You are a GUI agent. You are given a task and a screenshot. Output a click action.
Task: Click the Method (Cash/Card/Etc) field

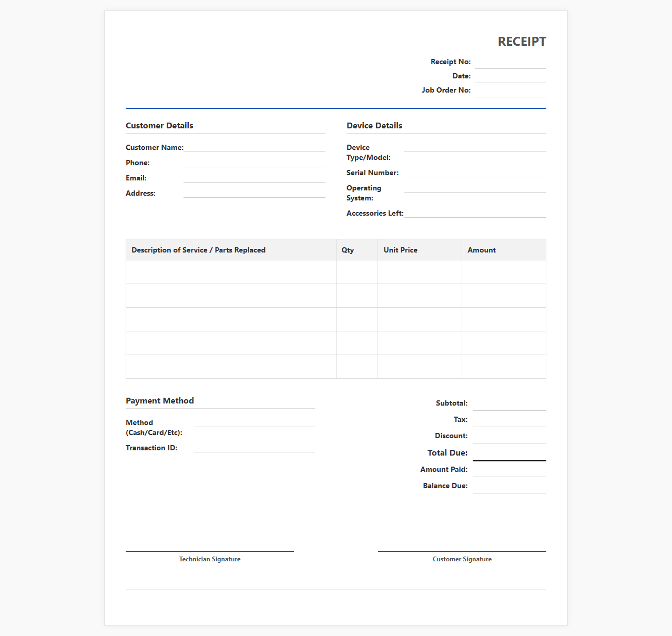(x=254, y=422)
